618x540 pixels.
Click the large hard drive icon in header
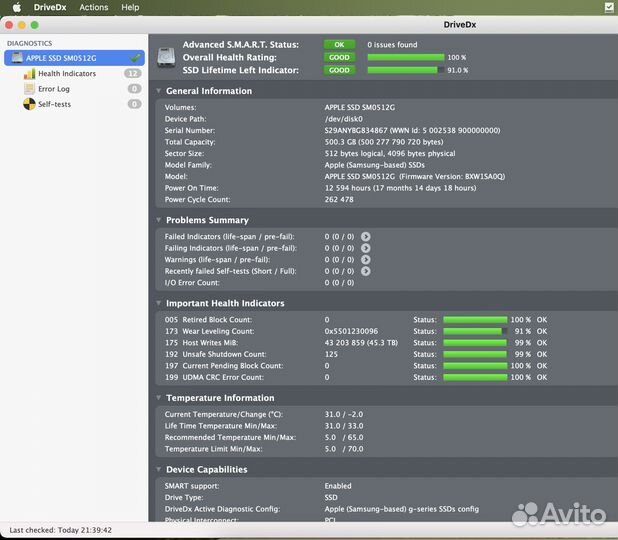click(x=166, y=58)
